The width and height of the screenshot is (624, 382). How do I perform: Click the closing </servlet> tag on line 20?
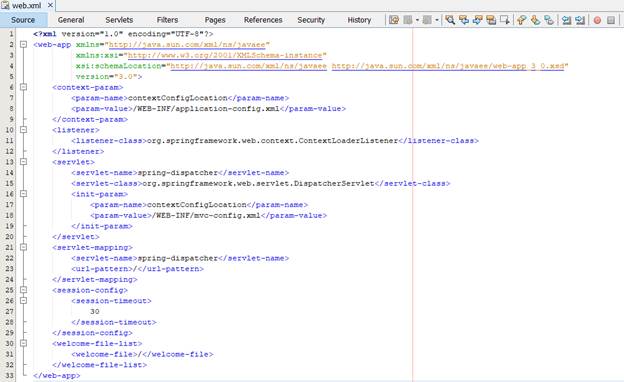click(76, 237)
